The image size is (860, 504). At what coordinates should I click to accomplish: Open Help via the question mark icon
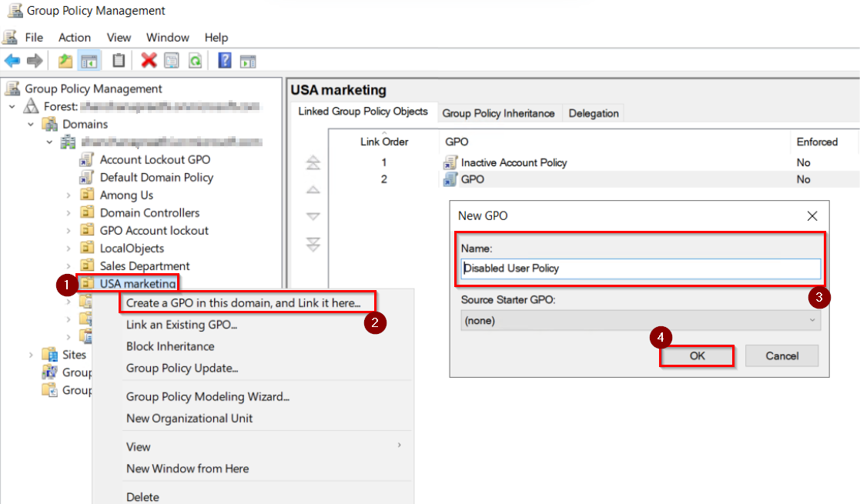tap(224, 61)
